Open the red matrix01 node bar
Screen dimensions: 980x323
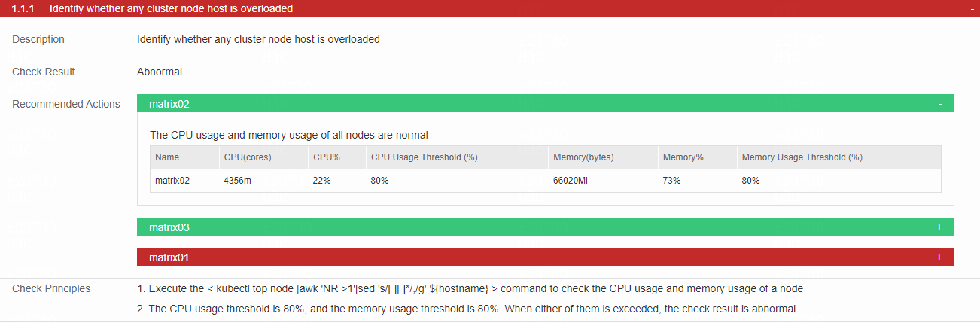(546, 257)
